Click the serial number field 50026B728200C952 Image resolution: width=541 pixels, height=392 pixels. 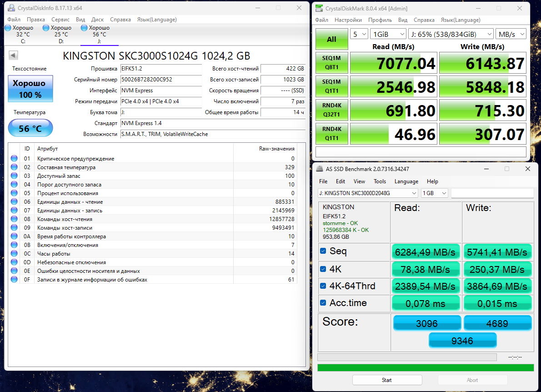click(x=161, y=80)
